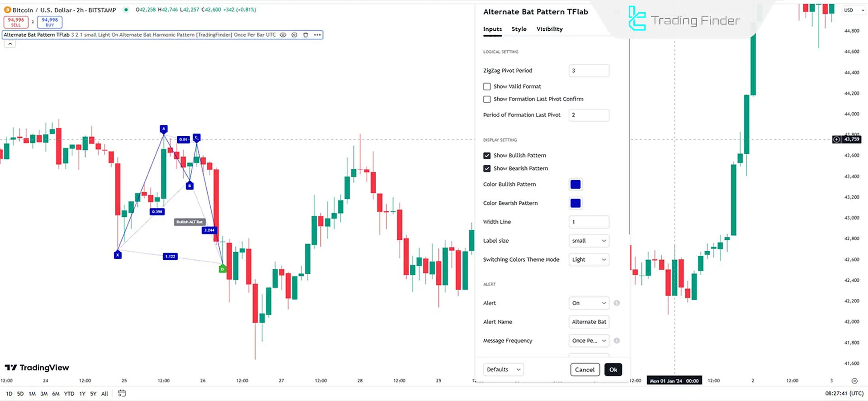Screen dimensions: 868x401
Task: Pick the Color Bullish Pattern swatch
Action: click(x=576, y=184)
